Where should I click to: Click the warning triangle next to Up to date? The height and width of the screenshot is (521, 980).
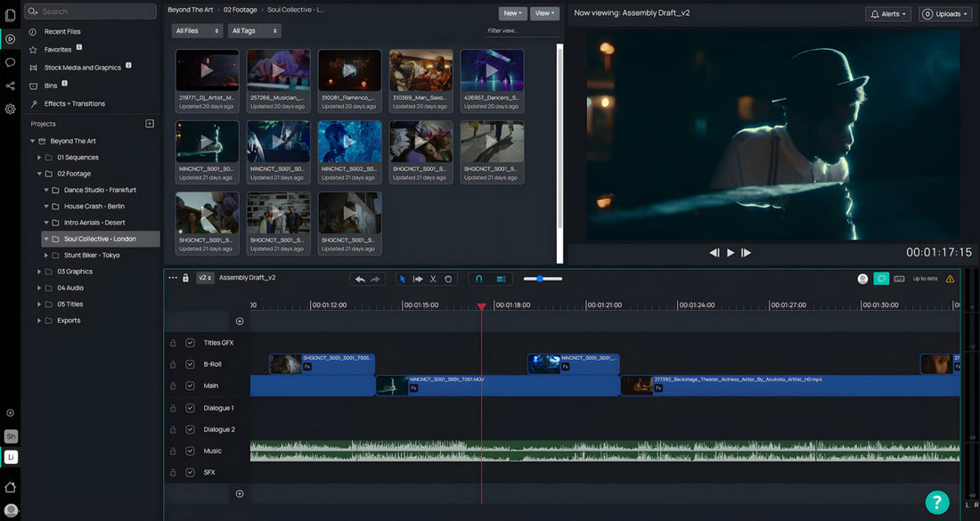(x=949, y=278)
